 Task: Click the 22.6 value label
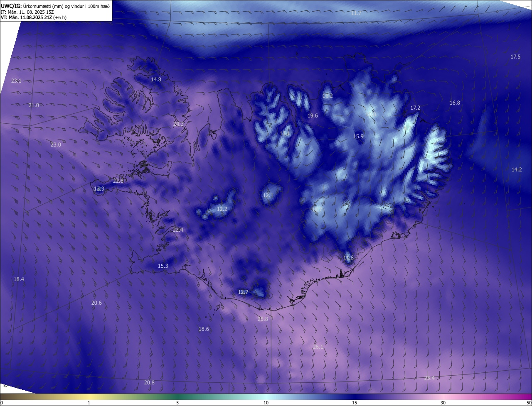(118, 181)
